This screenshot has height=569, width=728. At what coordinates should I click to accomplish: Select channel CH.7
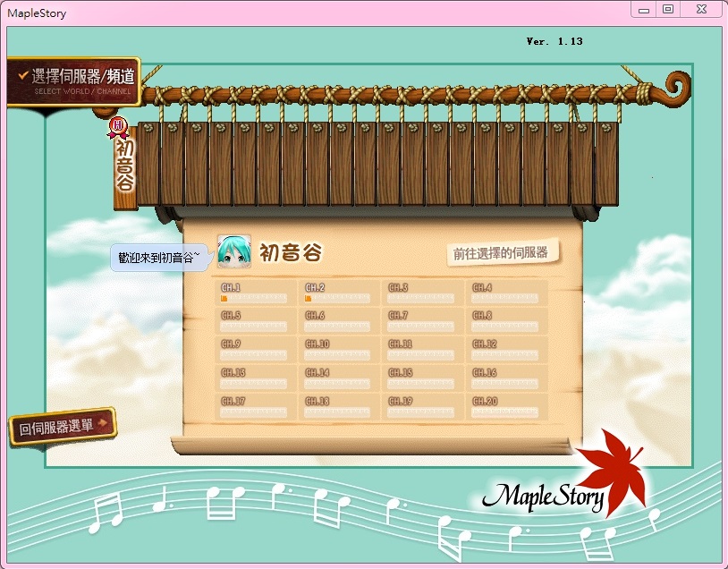click(422, 321)
